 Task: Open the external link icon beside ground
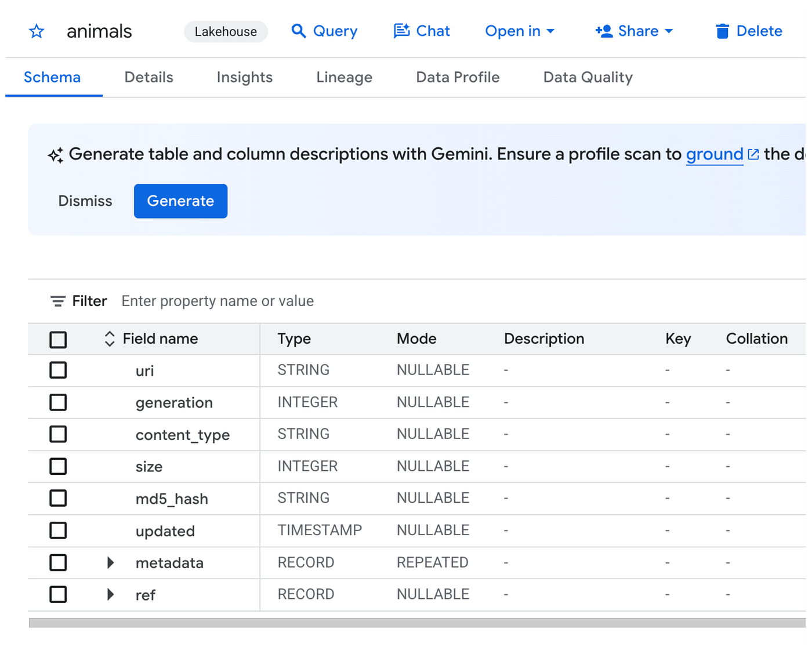(x=753, y=154)
